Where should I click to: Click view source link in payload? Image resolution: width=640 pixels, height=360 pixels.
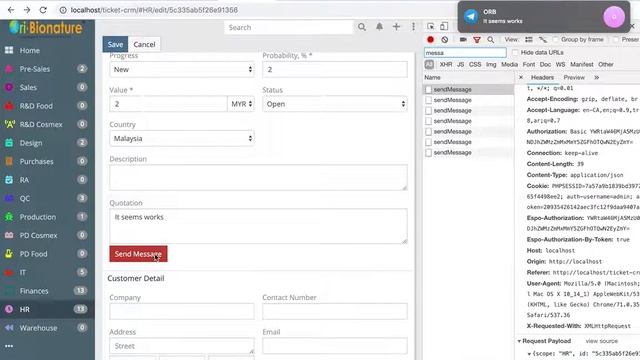pyautogui.click(x=602, y=341)
